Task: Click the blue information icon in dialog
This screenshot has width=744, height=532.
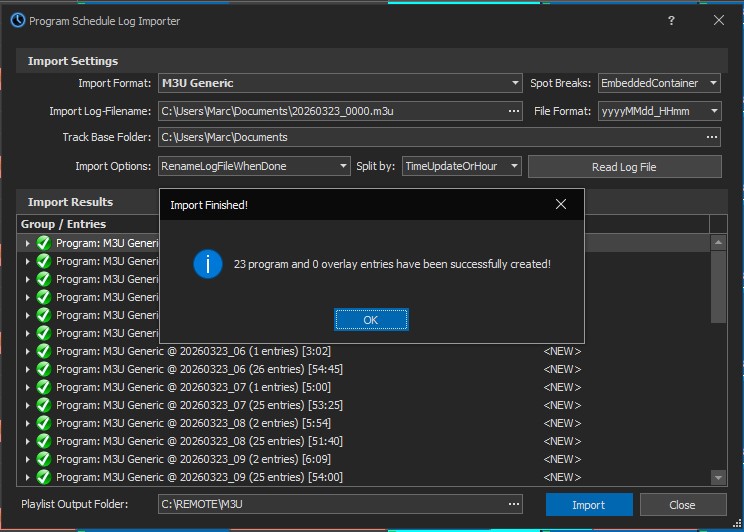Action: [x=207, y=264]
